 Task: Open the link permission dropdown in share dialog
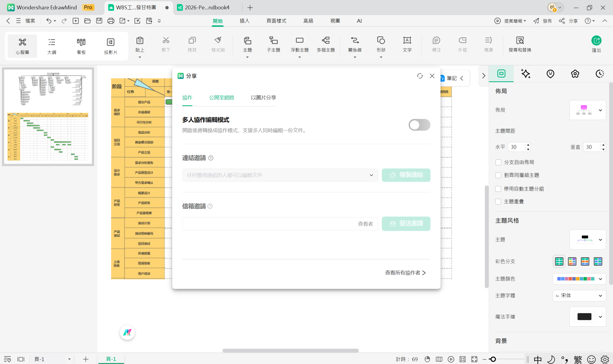pyautogui.click(x=371, y=175)
